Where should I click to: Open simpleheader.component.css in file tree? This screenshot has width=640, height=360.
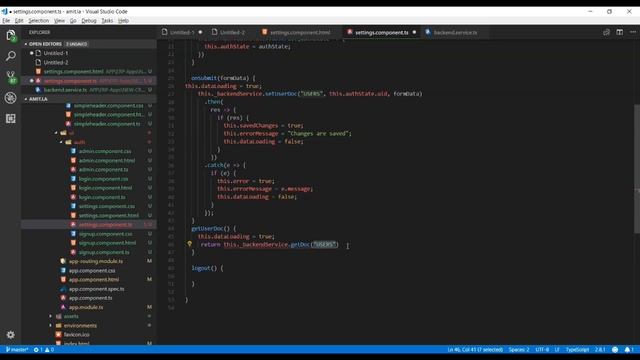[108, 106]
